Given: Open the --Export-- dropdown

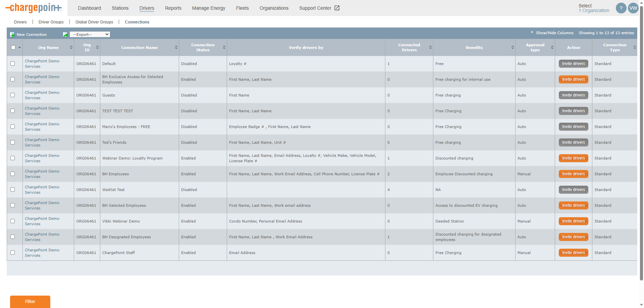Looking at the screenshot, I should 90,35.
